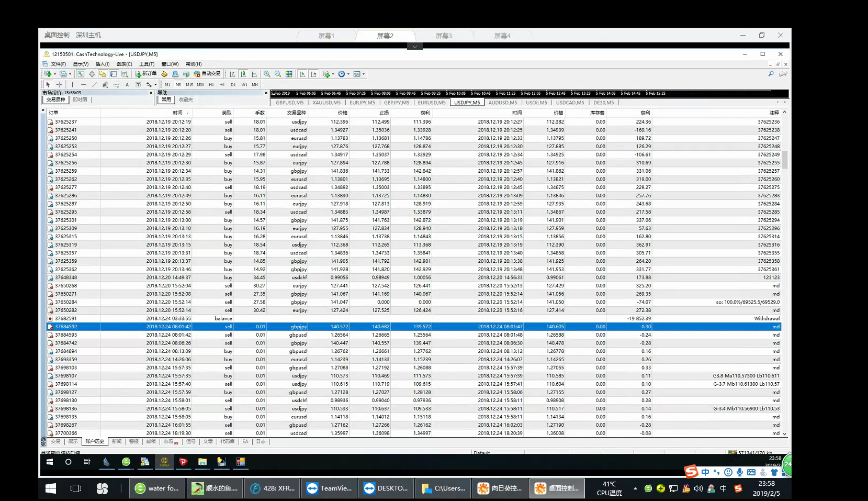The image size is (868, 501).
Task: Open Windows Start menu on host taskbar
Action: [x=51, y=488]
